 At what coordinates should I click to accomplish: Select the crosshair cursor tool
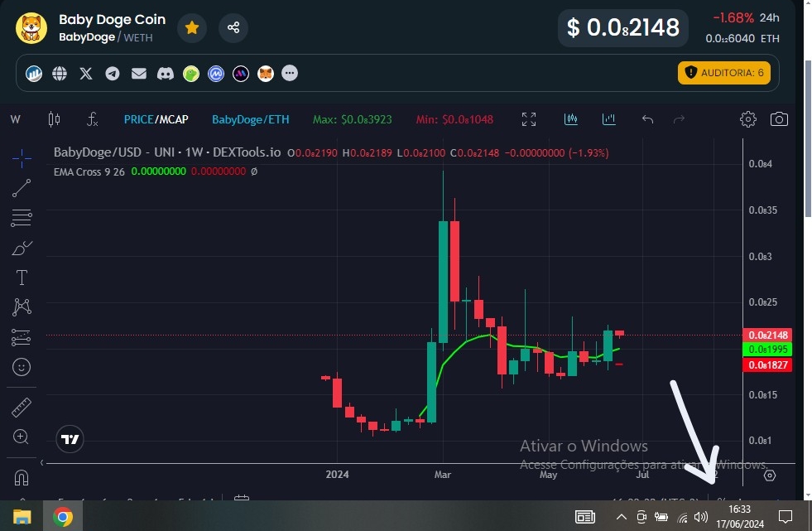coord(22,158)
